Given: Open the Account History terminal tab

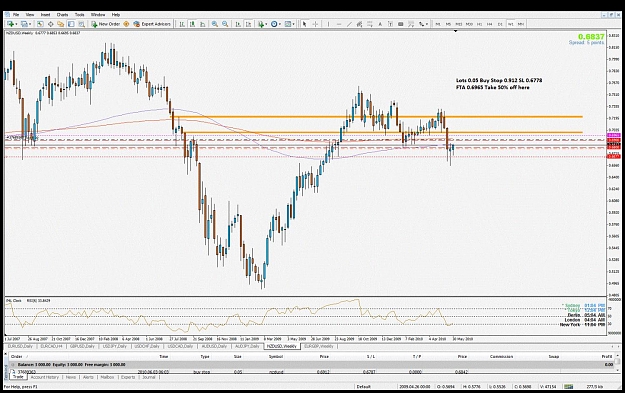Looking at the screenshot, I should click(x=45, y=377).
